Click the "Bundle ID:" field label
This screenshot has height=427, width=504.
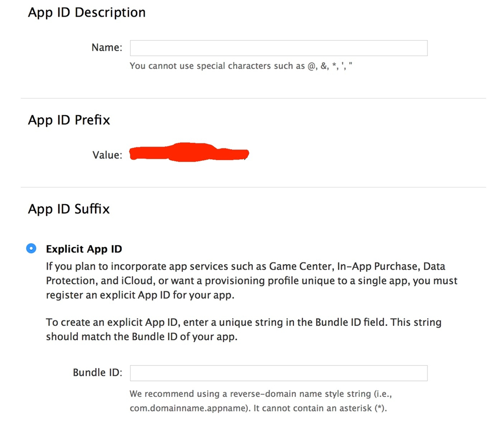point(97,373)
